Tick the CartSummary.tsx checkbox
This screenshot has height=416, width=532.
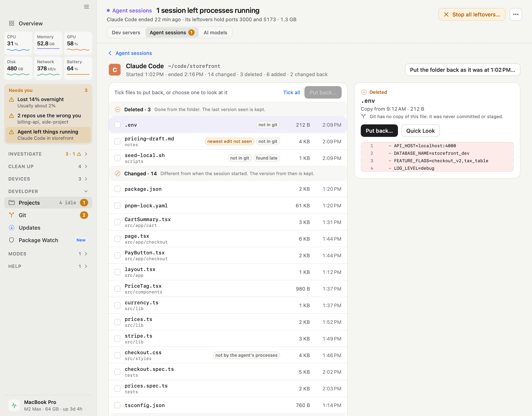tap(117, 222)
